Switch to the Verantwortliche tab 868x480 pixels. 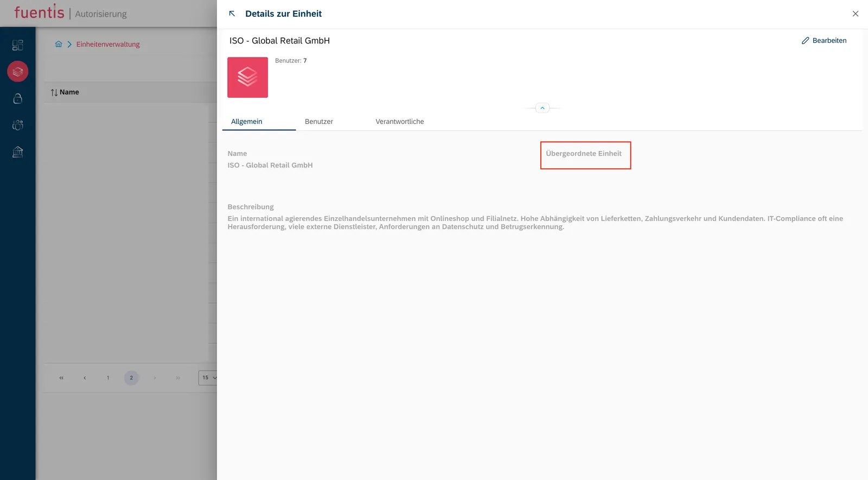[x=400, y=122]
